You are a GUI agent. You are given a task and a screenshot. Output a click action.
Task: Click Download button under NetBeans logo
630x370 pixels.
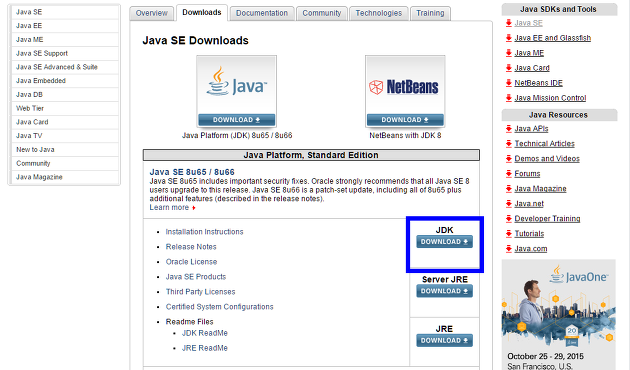click(405, 120)
